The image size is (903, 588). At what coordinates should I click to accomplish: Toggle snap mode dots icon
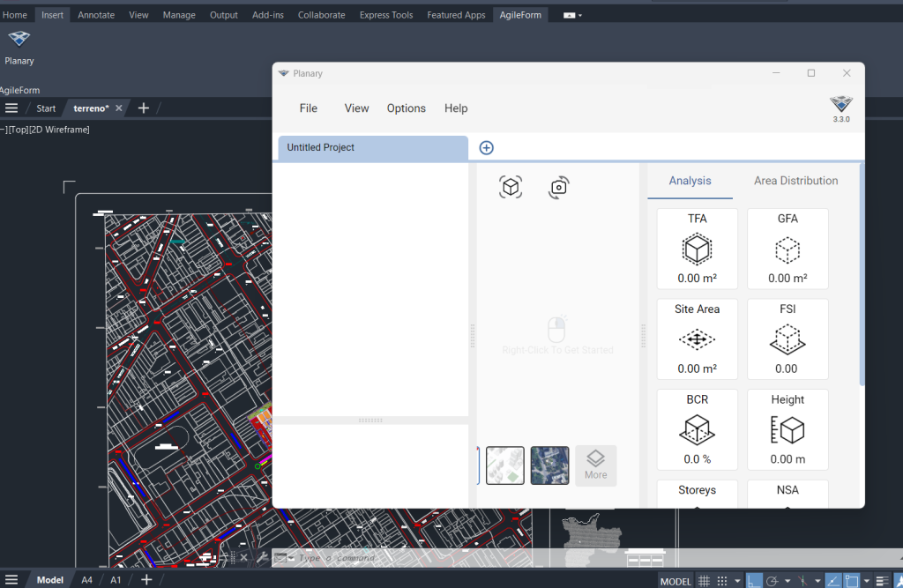tap(722, 581)
